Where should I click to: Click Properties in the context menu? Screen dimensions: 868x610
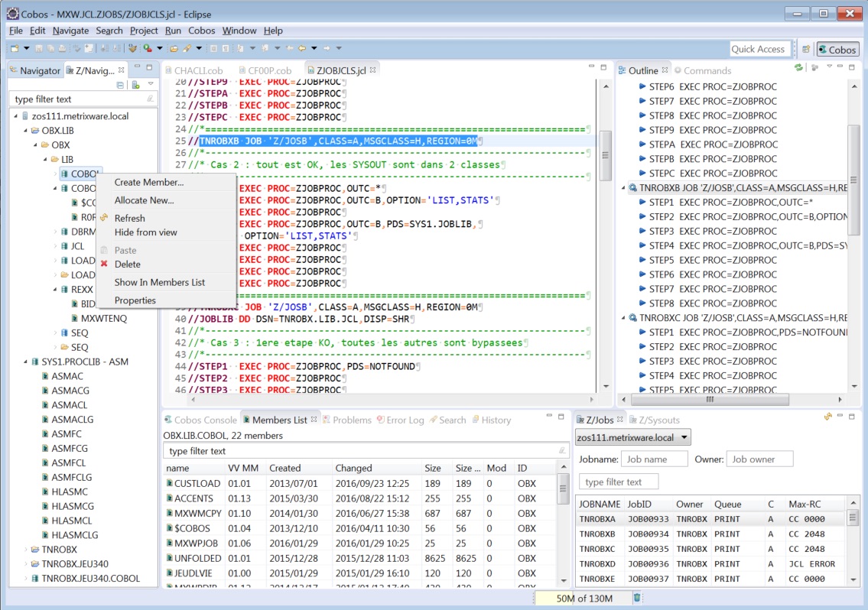pos(166,300)
